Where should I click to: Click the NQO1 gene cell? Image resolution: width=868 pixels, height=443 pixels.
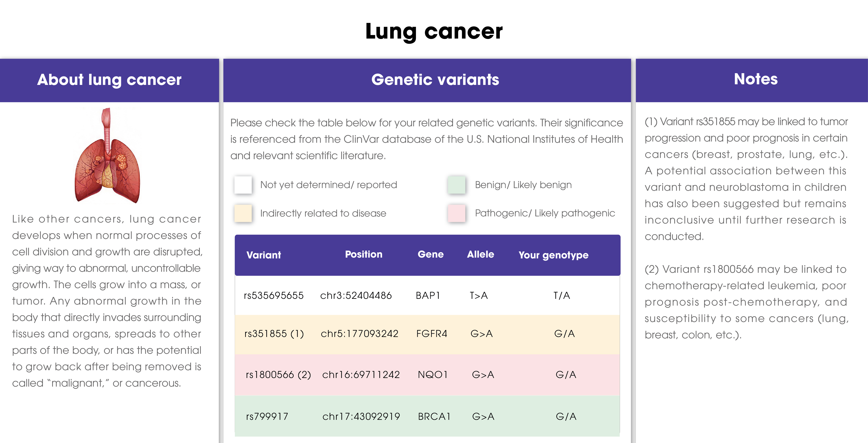point(433,375)
